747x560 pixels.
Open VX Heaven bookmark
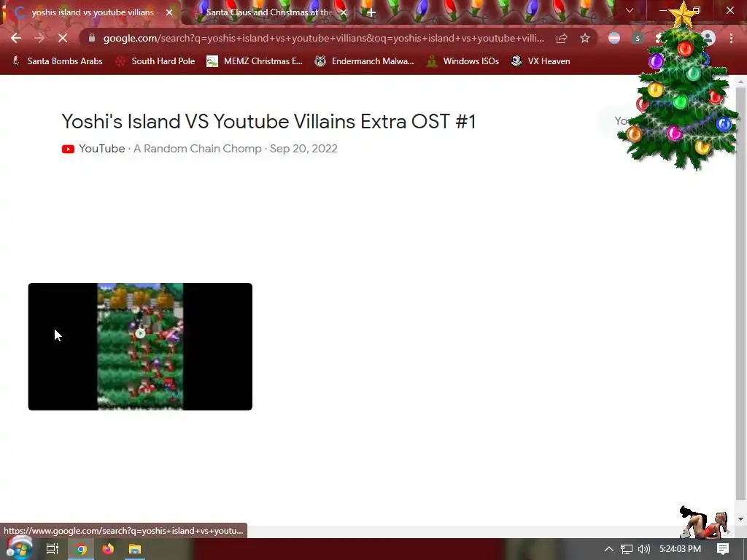pyautogui.click(x=541, y=61)
